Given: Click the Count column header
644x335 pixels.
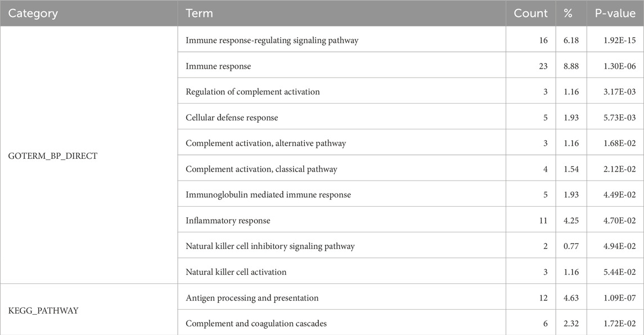Looking at the screenshot, I should [530, 14].
